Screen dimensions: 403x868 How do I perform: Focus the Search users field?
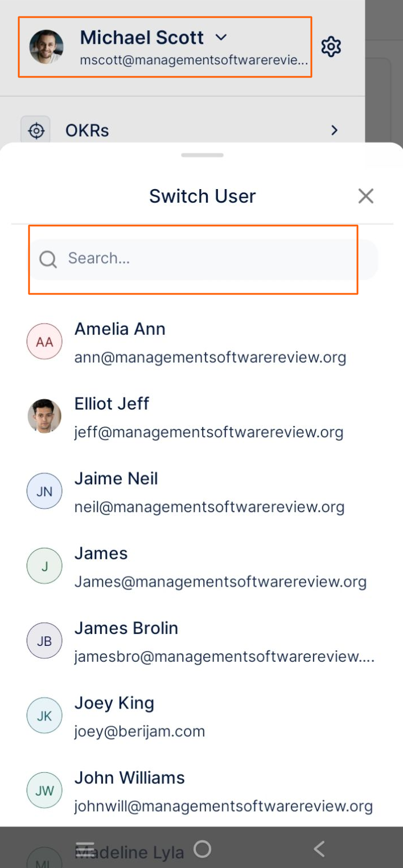tap(211, 259)
